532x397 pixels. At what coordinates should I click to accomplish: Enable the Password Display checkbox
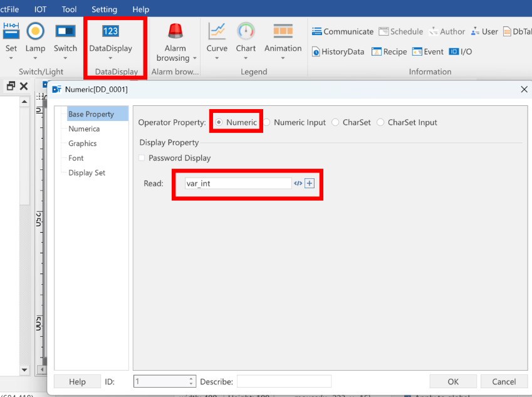[x=142, y=158]
